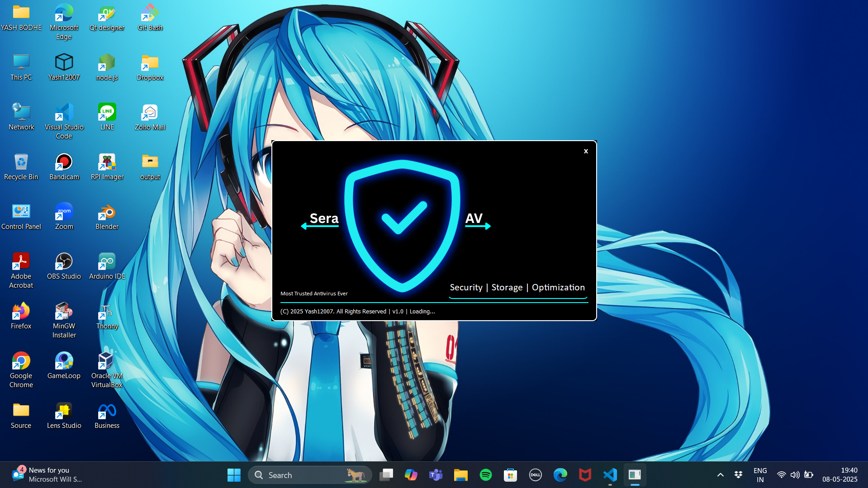Open Wi-Fi network settings in tray
Screen dimensions: 868x488
[x=781, y=475]
